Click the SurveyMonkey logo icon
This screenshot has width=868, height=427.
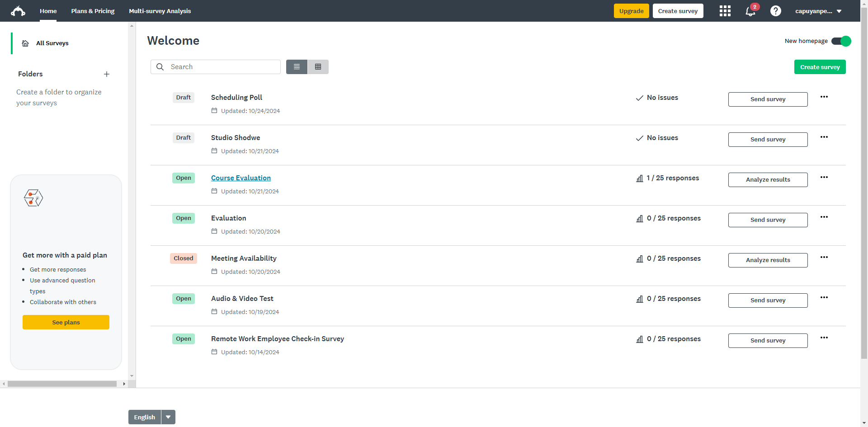(x=18, y=11)
